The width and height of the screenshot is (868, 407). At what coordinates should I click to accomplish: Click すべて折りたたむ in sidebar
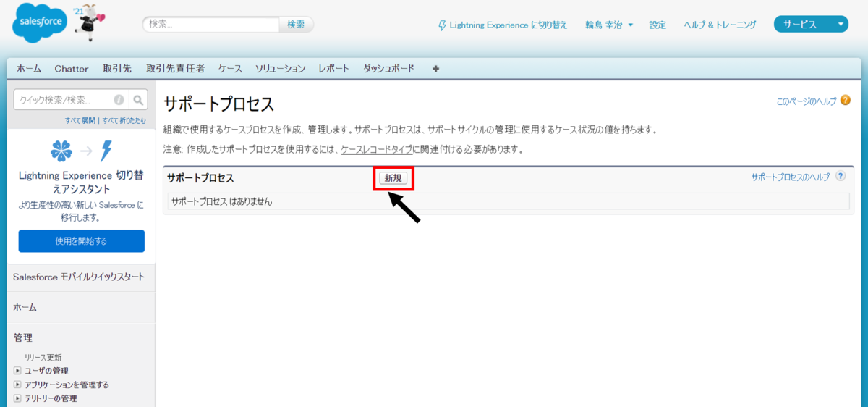tap(124, 120)
